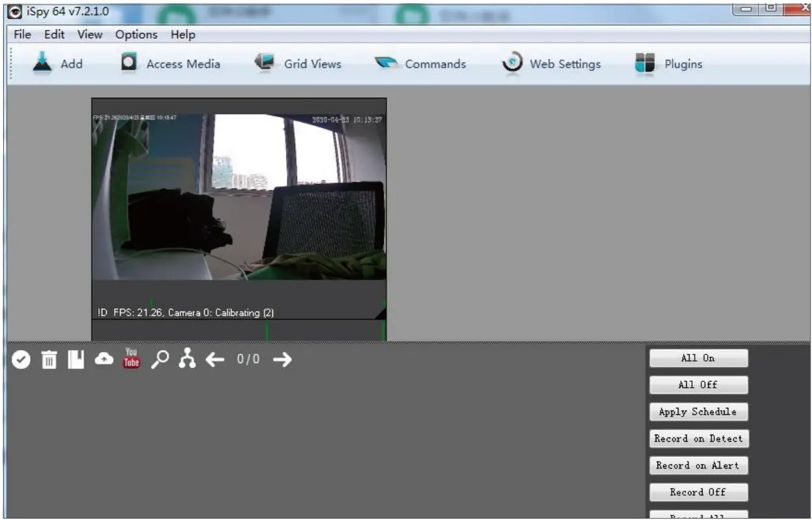Switch all cameras off using All Off

point(698,384)
